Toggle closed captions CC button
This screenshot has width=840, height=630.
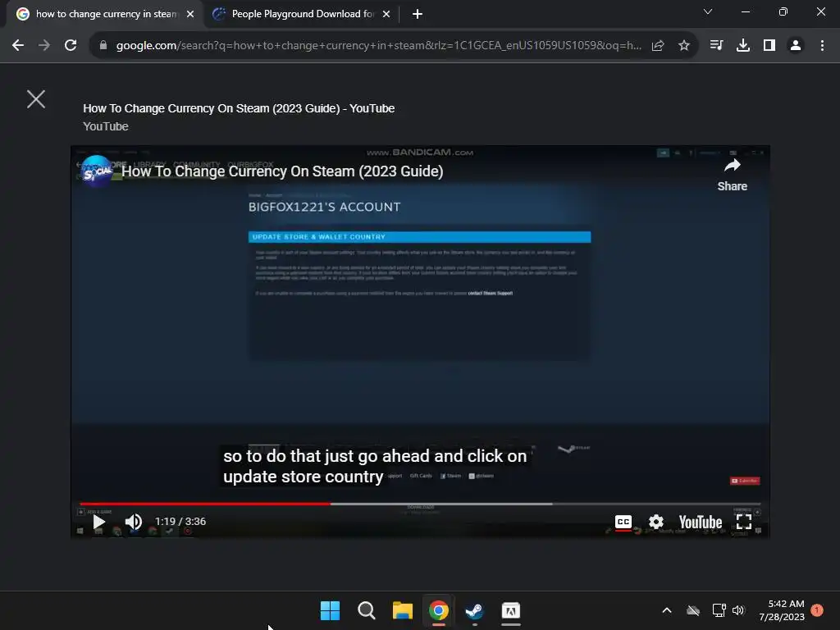pos(623,522)
